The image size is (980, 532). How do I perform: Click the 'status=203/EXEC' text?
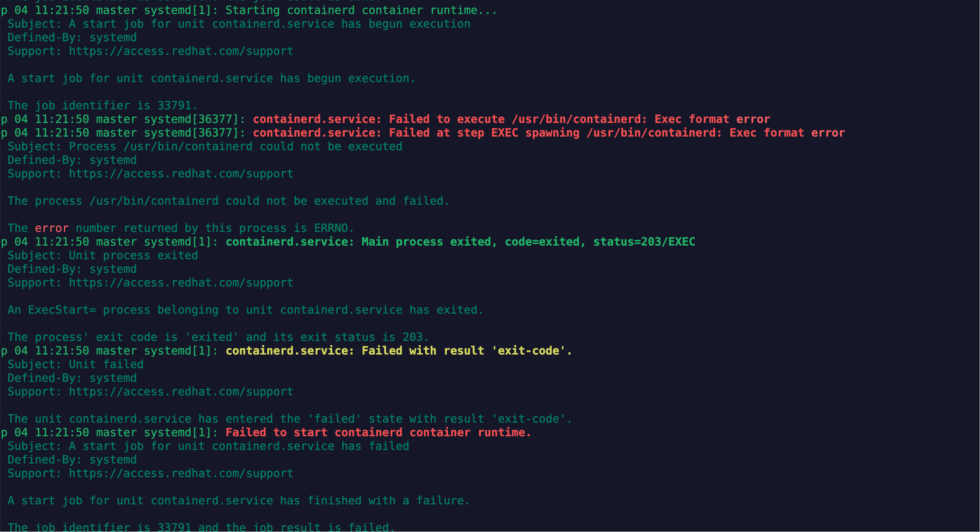644,242
